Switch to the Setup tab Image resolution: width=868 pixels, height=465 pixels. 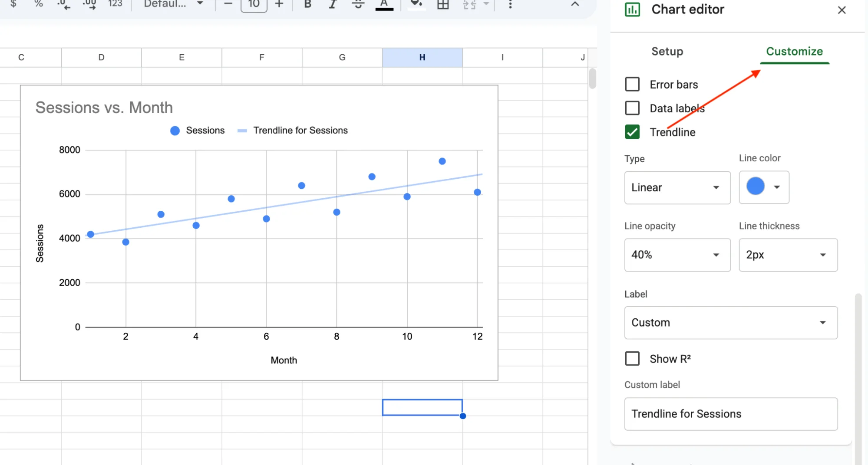(667, 51)
